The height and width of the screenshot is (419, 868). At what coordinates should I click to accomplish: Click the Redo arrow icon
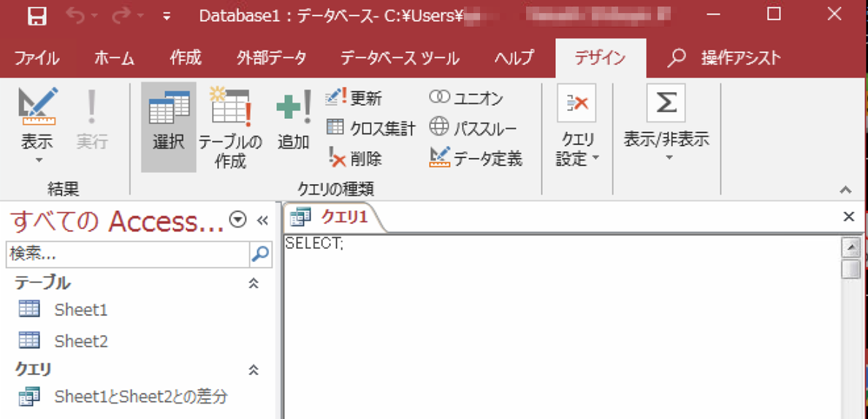[x=120, y=15]
